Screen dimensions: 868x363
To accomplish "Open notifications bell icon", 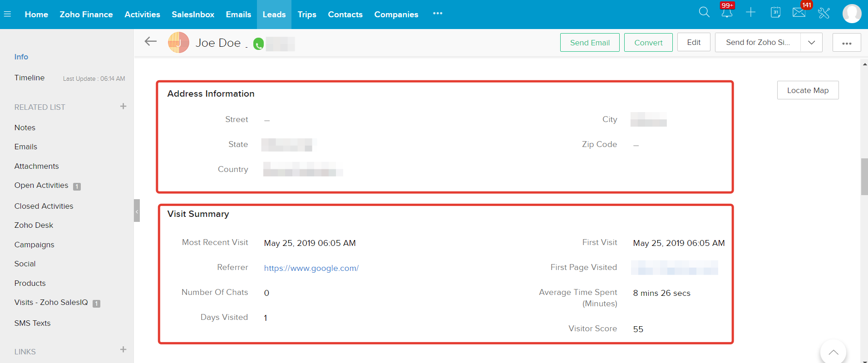I will 727,13.
